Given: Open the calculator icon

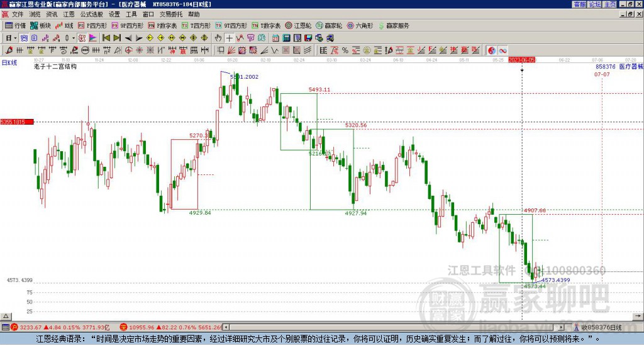Looking at the screenshot, I should 286,38.
